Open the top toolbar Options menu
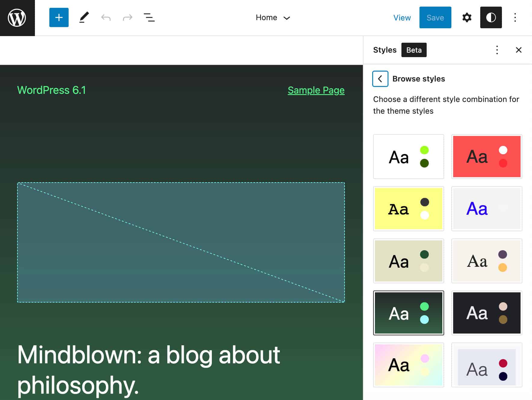The height and width of the screenshot is (400, 532). point(515,17)
